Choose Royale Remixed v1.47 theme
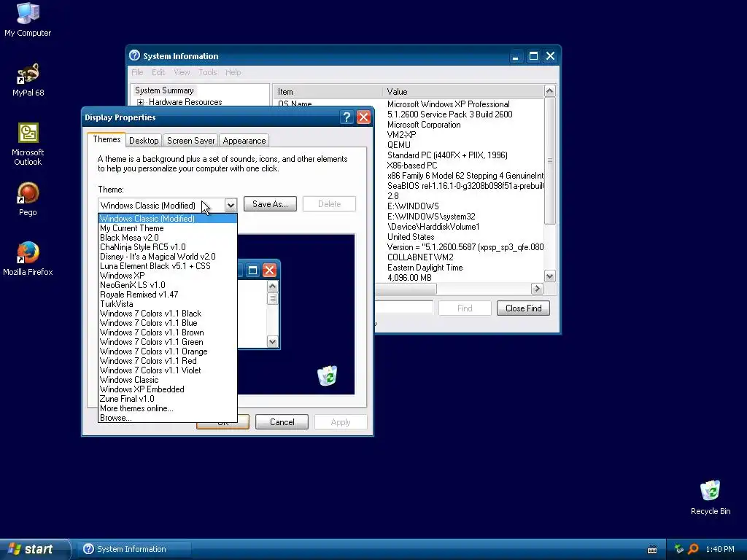The image size is (747, 560). 167,295
